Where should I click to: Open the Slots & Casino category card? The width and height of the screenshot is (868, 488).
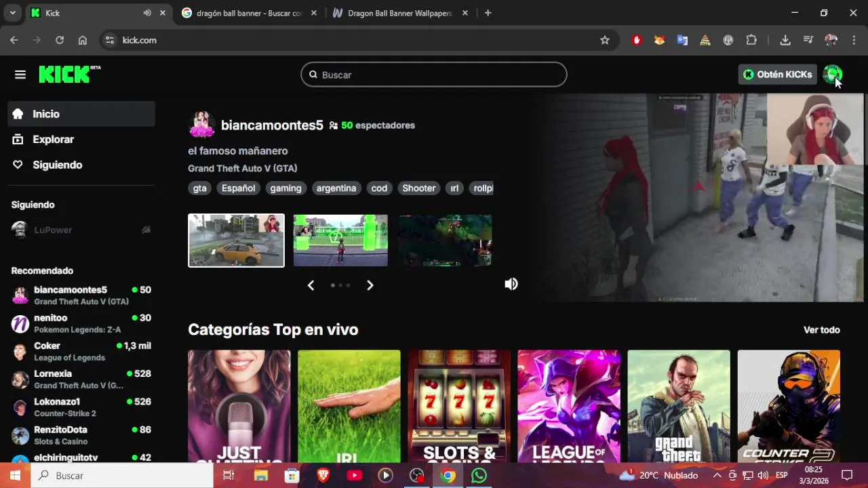pyautogui.click(x=459, y=406)
